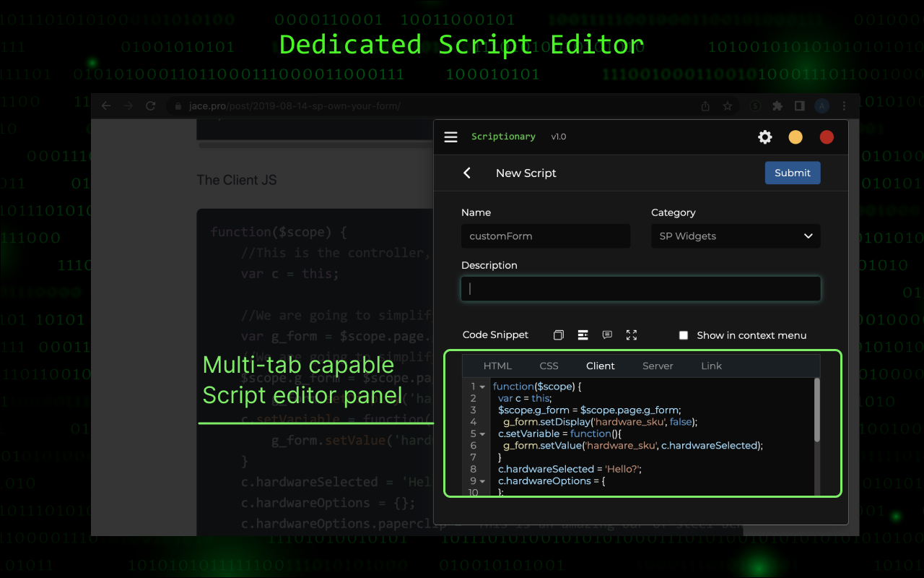The image size is (924, 578).
Task: Open settings via the gear icon
Action: [764, 137]
